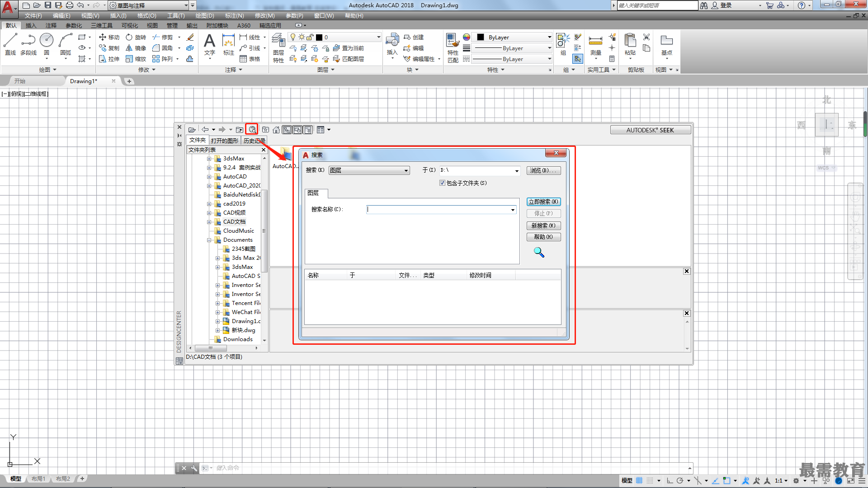868x488 pixels.
Task: Click the 搜索名称 input field
Action: pos(441,210)
